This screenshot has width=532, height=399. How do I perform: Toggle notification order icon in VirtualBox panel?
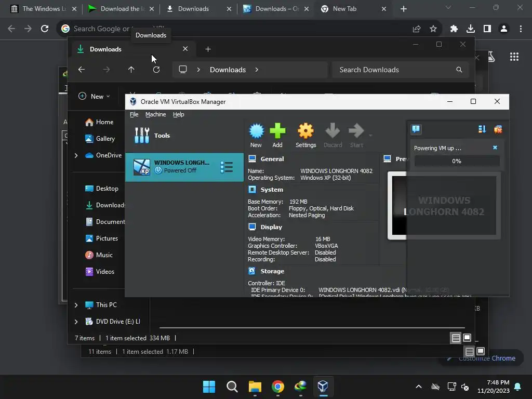click(x=482, y=129)
